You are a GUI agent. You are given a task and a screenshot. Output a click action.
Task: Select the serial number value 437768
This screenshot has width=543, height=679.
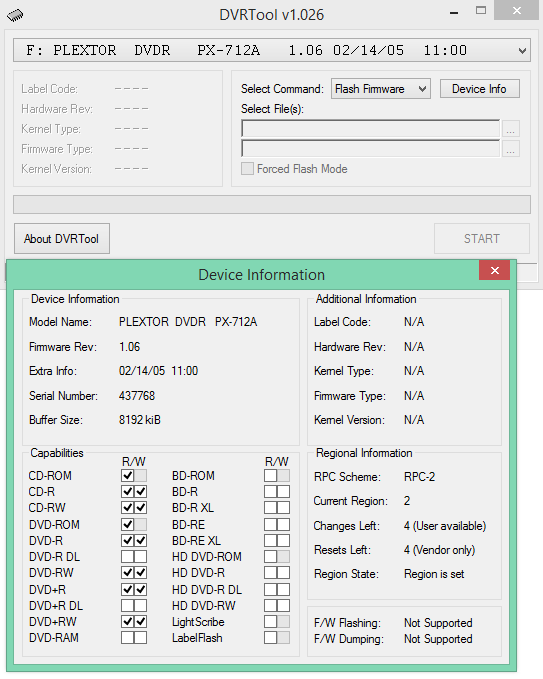pos(137,396)
